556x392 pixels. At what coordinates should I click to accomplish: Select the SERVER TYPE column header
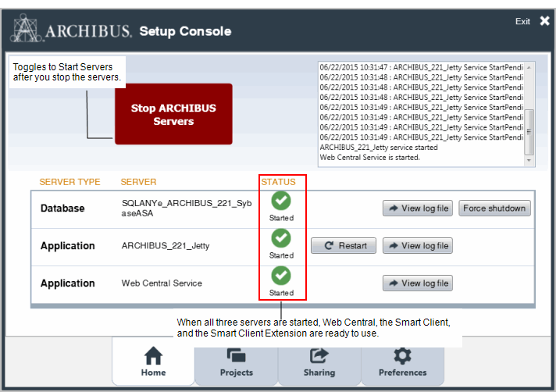point(69,182)
